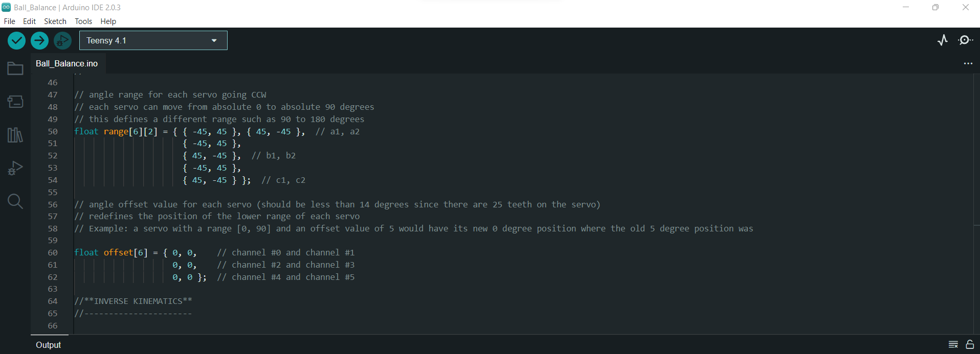980x354 pixels.
Task: Open the editor more actions menu
Action: (968, 63)
